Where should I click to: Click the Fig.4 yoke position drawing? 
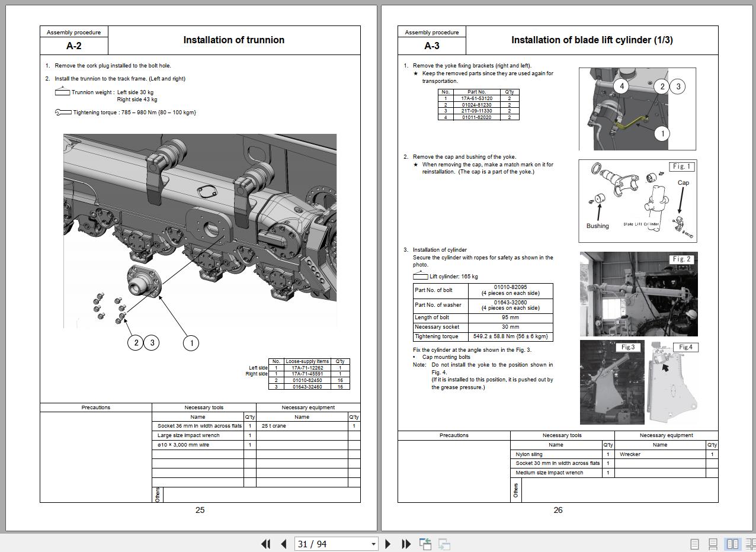click(x=674, y=382)
